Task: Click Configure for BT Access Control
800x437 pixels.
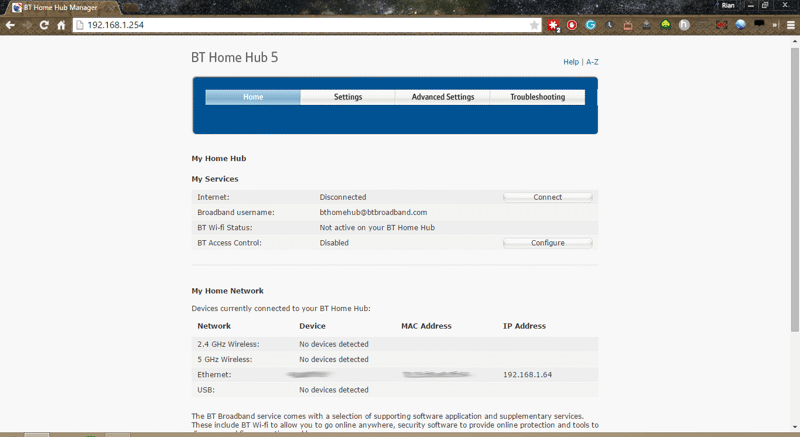Action: pyautogui.click(x=547, y=243)
